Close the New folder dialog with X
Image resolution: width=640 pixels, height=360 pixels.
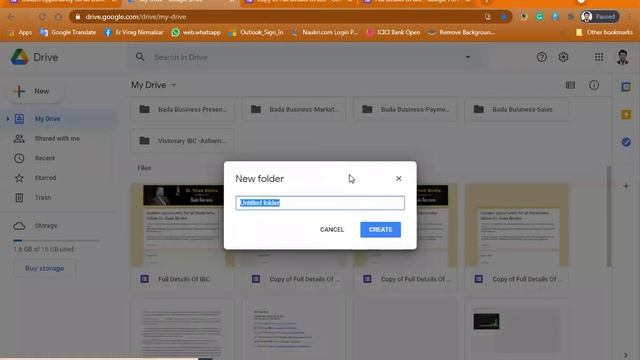click(x=399, y=178)
